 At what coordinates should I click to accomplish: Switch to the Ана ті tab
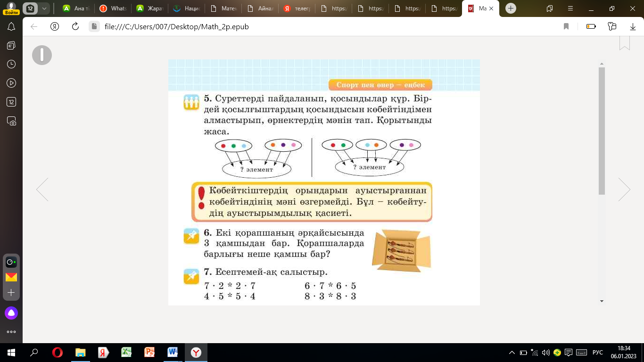pyautogui.click(x=76, y=8)
